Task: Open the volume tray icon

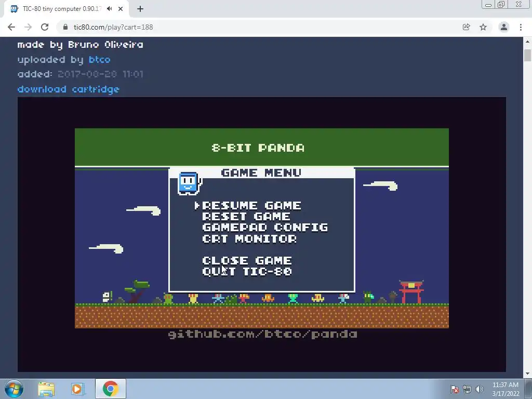Action: click(x=480, y=389)
